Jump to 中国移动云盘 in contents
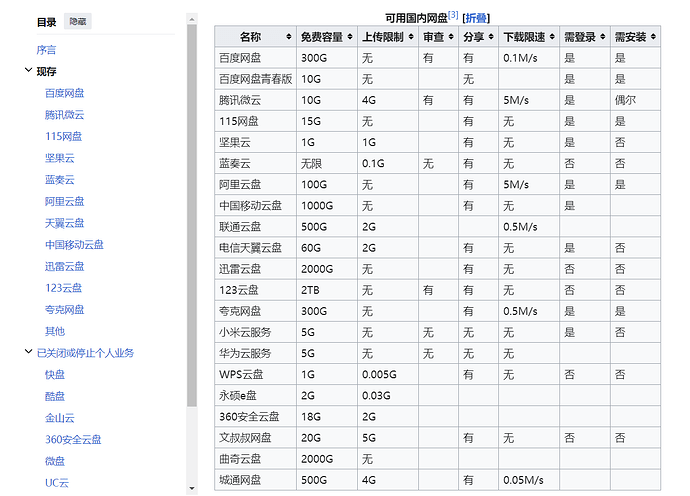Viewport: 690px width, 496px height. click(74, 245)
